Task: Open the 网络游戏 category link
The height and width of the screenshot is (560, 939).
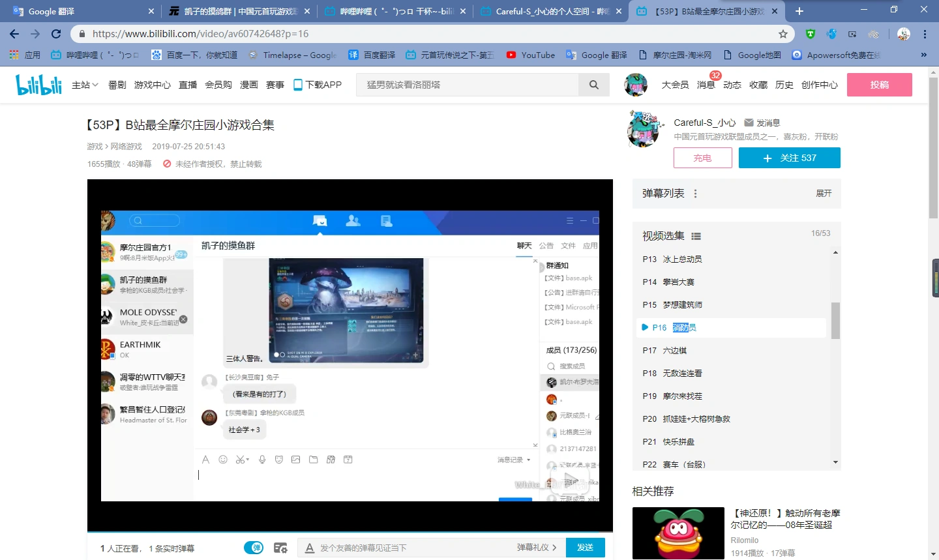Action: [127, 146]
